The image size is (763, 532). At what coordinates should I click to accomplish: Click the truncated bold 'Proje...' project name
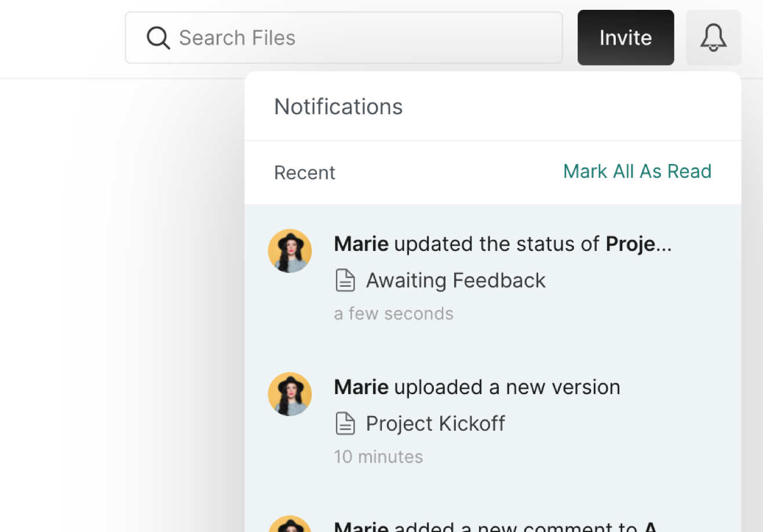pos(638,244)
